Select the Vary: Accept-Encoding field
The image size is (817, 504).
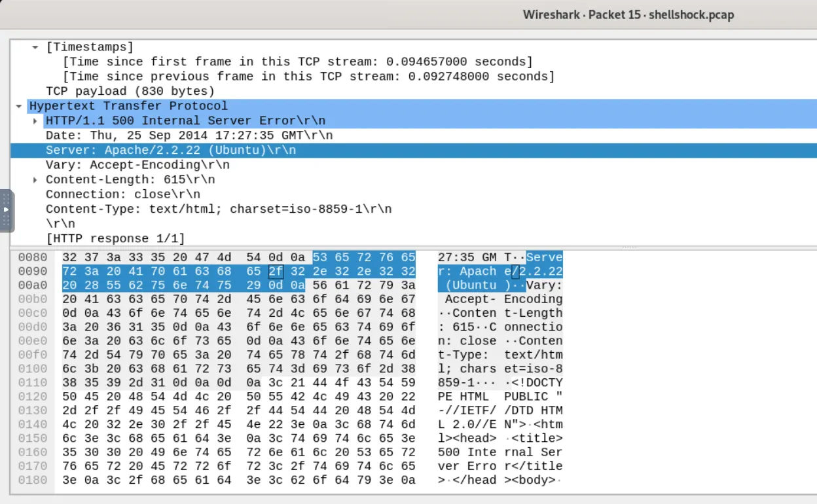tap(137, 165)
